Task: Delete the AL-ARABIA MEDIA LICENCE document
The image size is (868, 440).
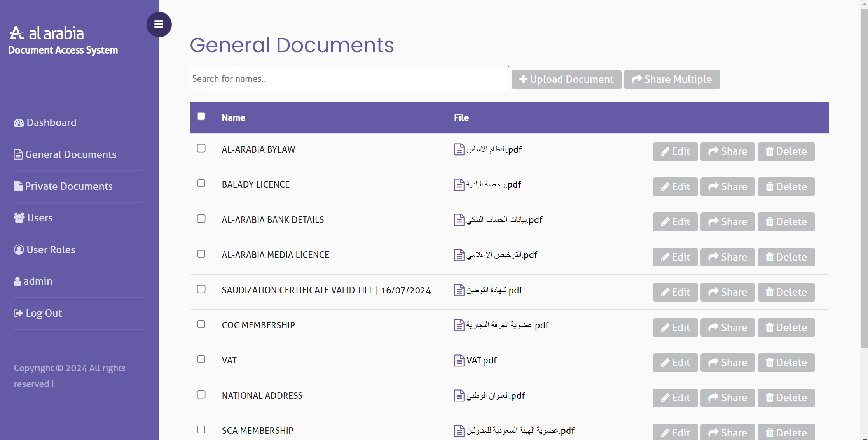Action: tap(786, 257)
